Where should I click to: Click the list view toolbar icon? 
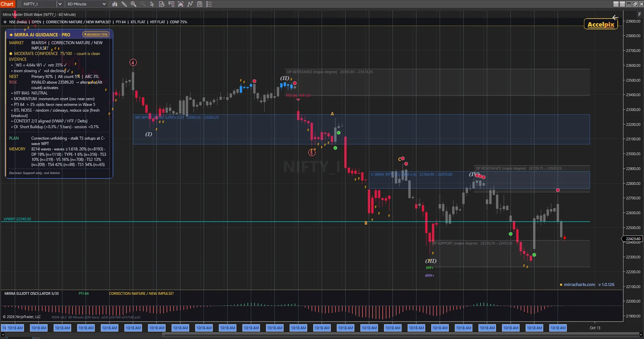(209, 4)
